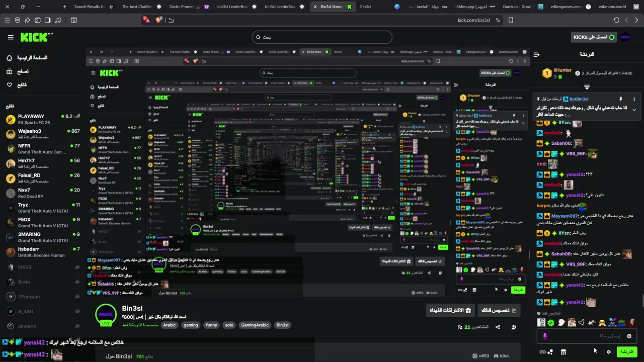This screenshot has height=362, width=644.
Task: Open the Brave Shields lion icon
Action: 159,20
